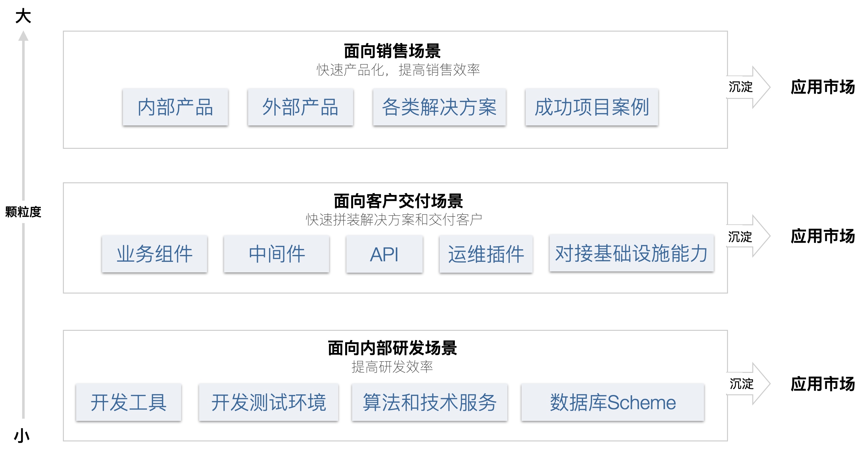Viewport: 868px width, 455px height.
Task: Click the 算法和技术服务 box
Action: [x=429, y=402]
